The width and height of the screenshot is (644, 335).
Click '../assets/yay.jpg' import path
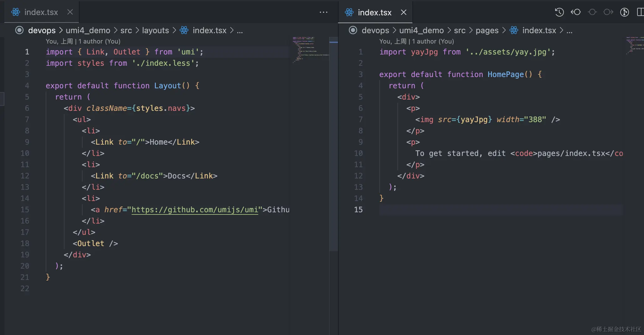tap(508, 52)
